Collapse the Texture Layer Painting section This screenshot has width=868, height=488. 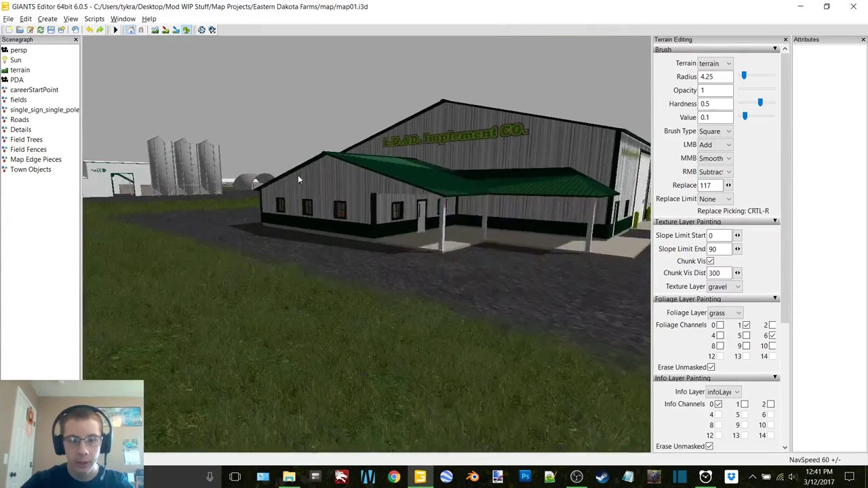775,222
